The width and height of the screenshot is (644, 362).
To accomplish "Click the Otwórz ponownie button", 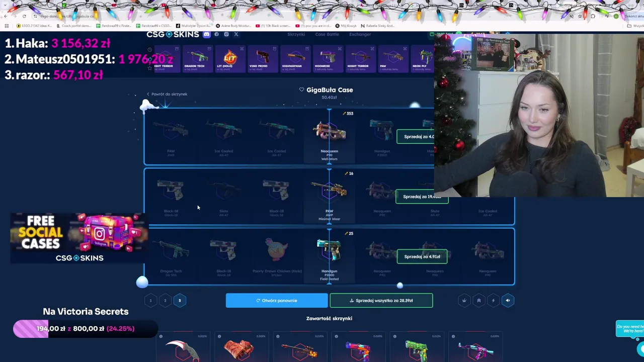I will 277,301.
